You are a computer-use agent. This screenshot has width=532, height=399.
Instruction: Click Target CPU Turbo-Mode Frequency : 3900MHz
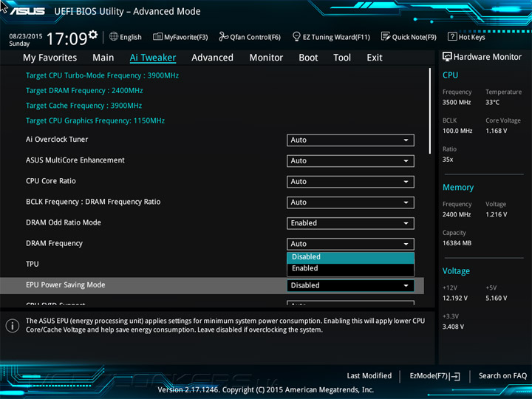pyautogui.click(x=102, y=75)
